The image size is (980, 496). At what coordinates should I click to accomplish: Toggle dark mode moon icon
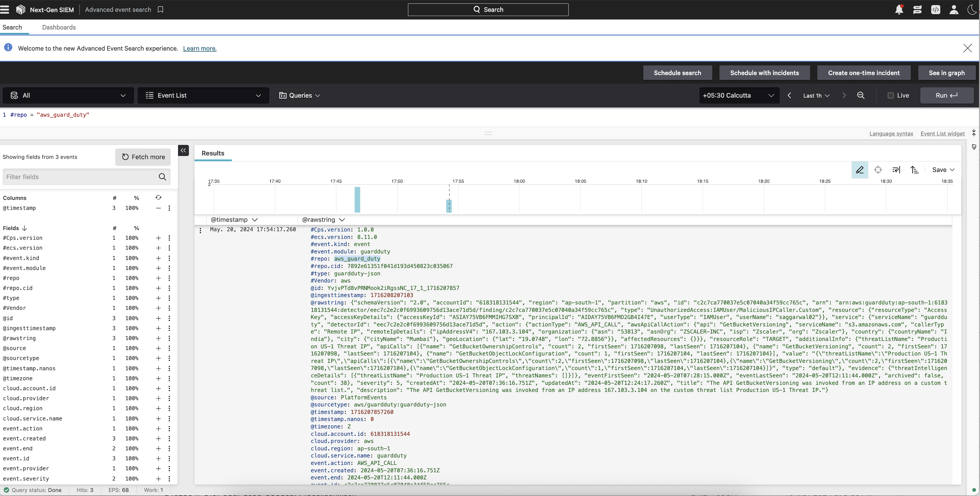click(x=972, y=10)
